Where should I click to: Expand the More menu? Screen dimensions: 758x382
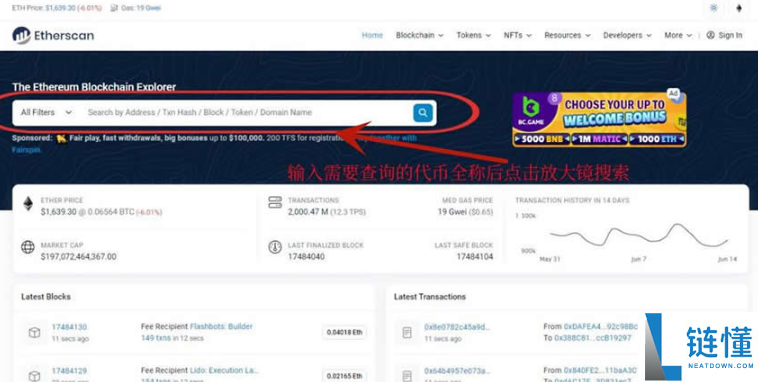click(678, 35)
